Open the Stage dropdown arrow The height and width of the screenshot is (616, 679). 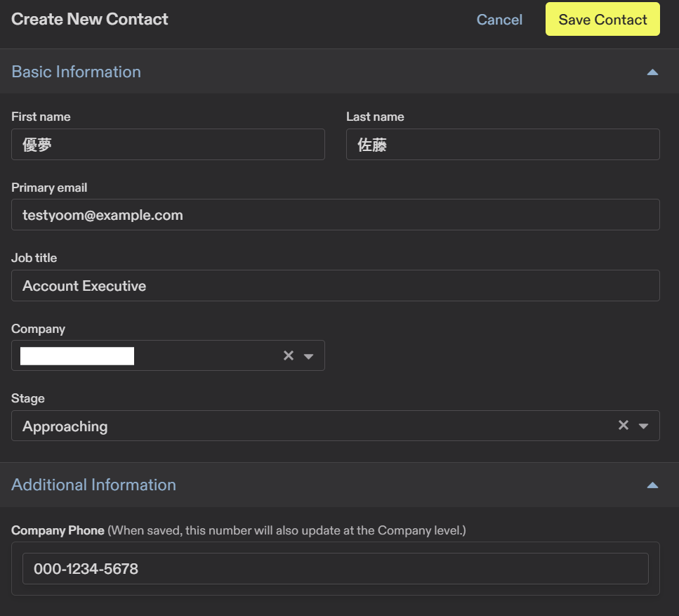tap(643, 426)
